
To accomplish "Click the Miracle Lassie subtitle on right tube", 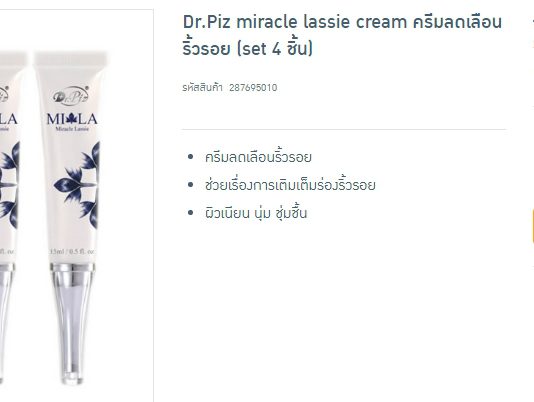I will 72,129.
